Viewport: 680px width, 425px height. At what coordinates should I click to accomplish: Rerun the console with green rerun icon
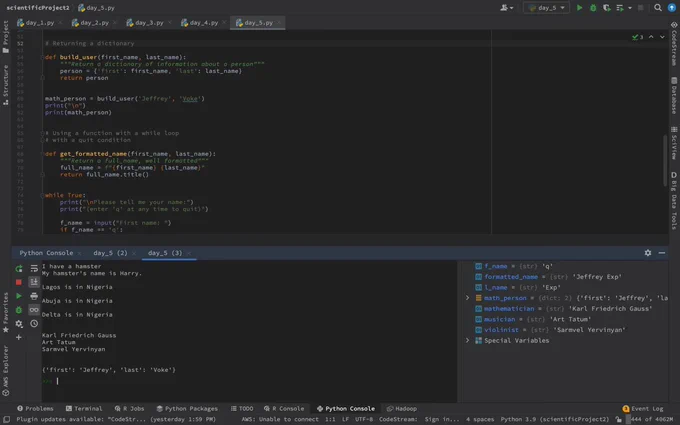pyautogui.click(x=19, y=269)
